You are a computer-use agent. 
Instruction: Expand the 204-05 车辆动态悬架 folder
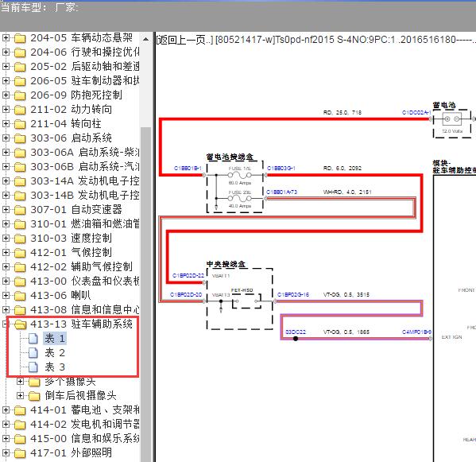click(x=6, y=38)
